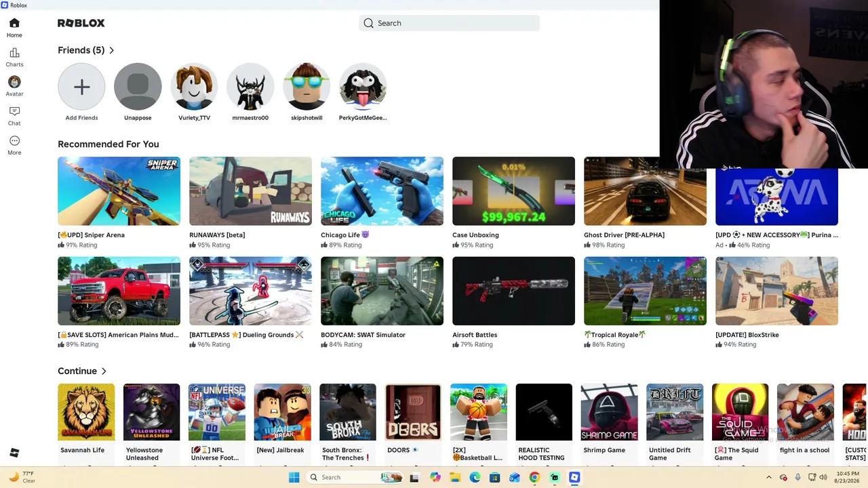This screenshot has height=488, width=868.
Task: Continue playing The Squid Game
Action: pyautogui.click(x=741, y=412)
